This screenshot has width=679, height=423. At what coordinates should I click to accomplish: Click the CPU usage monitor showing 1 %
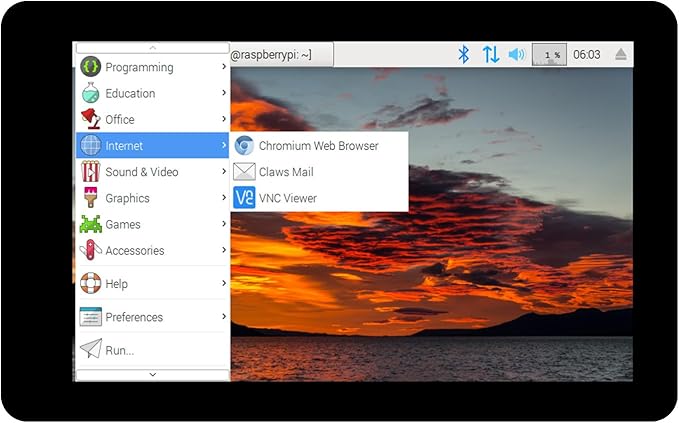click(x=549, y=55)
